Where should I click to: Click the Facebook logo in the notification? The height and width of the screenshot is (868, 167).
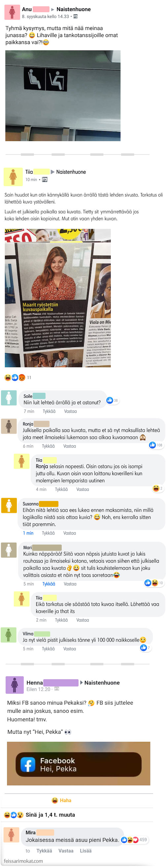point(28,764)
